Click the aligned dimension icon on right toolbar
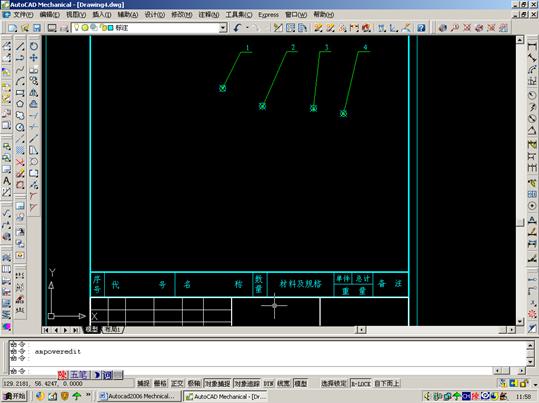 (x=532, y=57)
